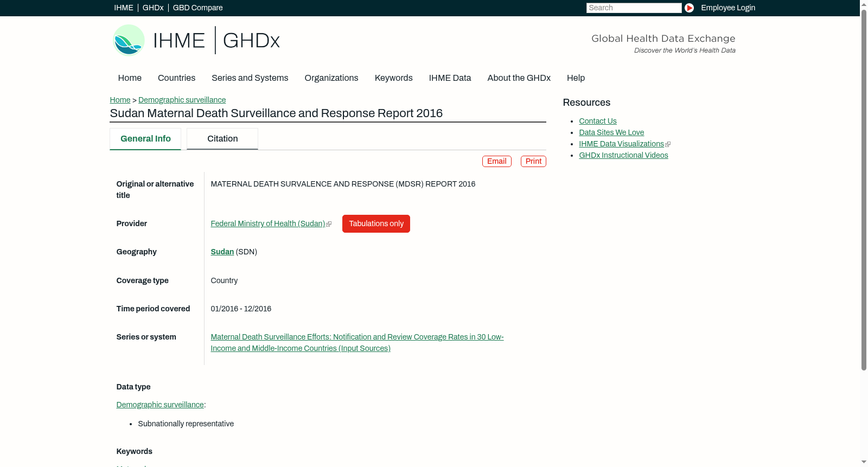Open the Keywords menu item

pos(393,78)
